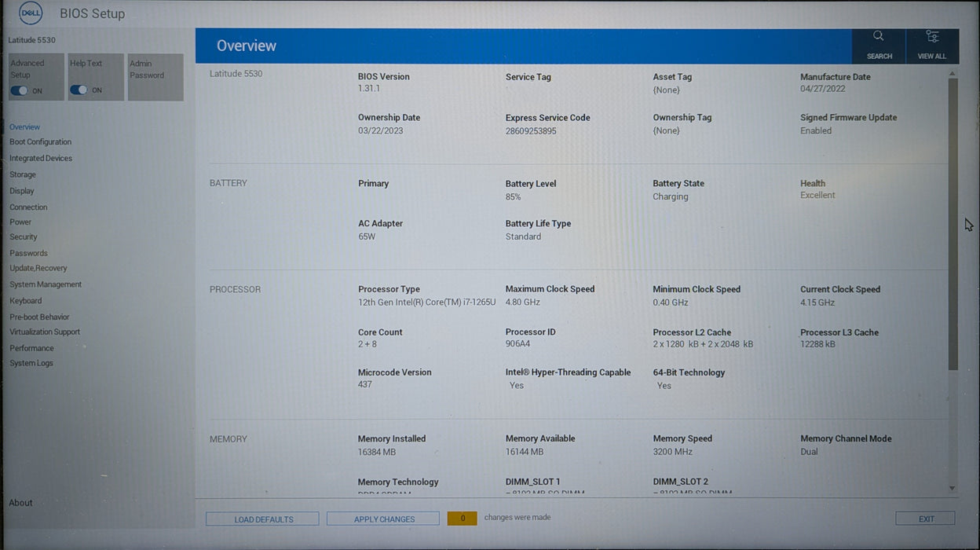Click Processor Type i7-1265U text
This screenshot has height=550, width=980.
tap(427, 302)
